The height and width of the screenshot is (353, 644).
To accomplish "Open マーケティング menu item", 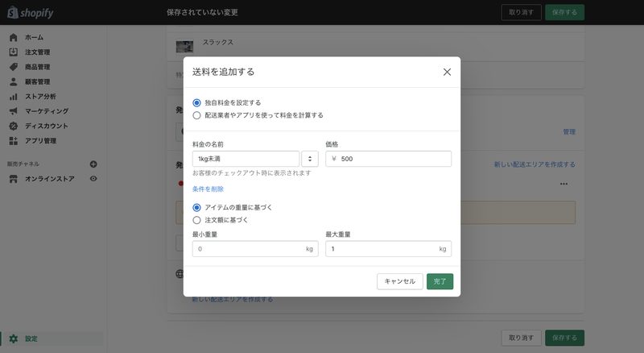I will 47,111.
